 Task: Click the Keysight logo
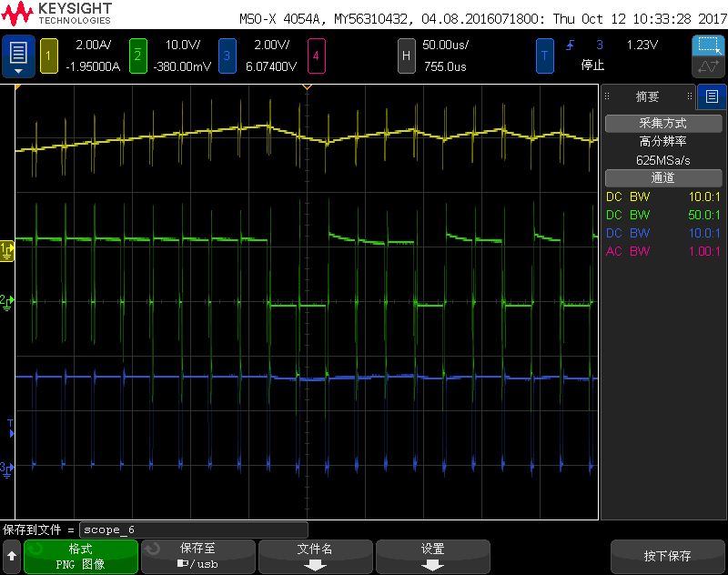coord(56,13)
